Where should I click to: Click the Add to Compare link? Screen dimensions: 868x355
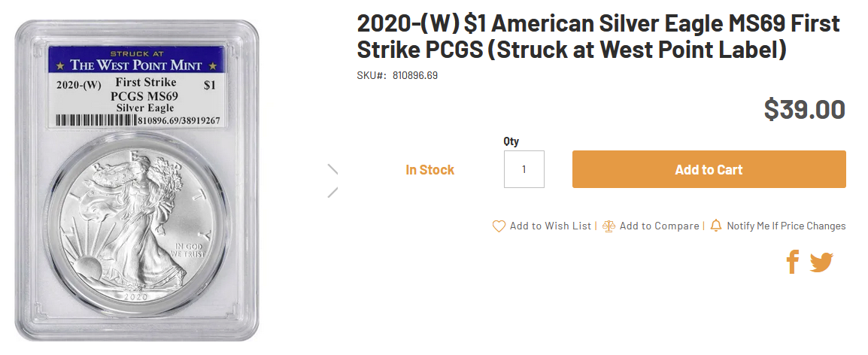pyautogui.click(x=659, y=226)
